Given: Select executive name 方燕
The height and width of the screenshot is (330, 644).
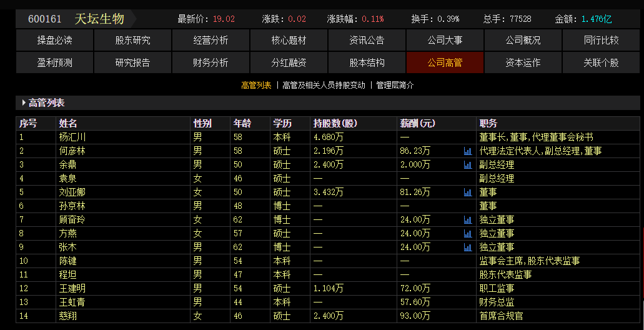Looking at the screenshot, I should [x=67, y=233].
